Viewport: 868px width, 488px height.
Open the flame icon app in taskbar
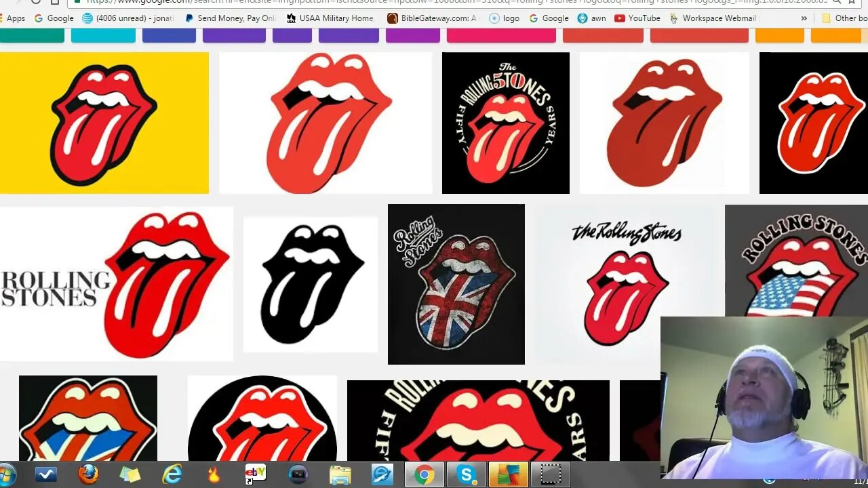pyautogui.click(x=214, y=475)
